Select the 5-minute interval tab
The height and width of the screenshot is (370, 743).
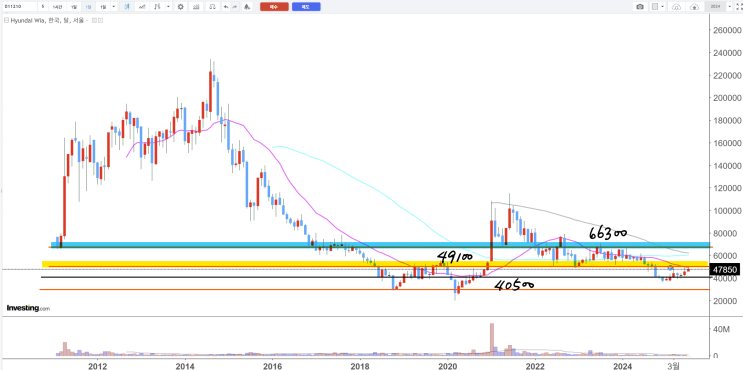(43, 7)
